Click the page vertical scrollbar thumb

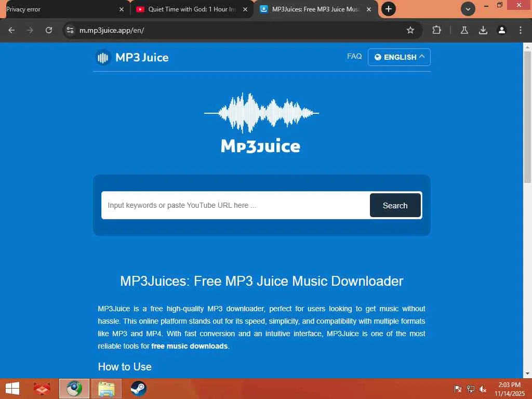pos(527,117)
